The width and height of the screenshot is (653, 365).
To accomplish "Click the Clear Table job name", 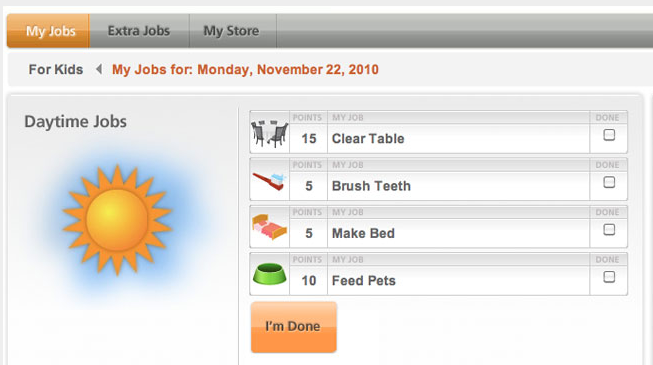I will point(368,139).
